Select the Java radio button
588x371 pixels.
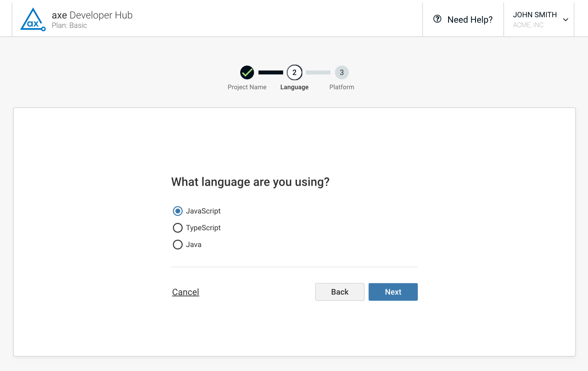click(178, 245)
